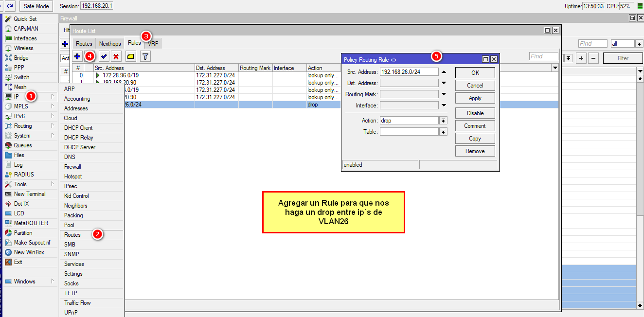Expand the Dst. Address field arrow

tap(444, 83)
